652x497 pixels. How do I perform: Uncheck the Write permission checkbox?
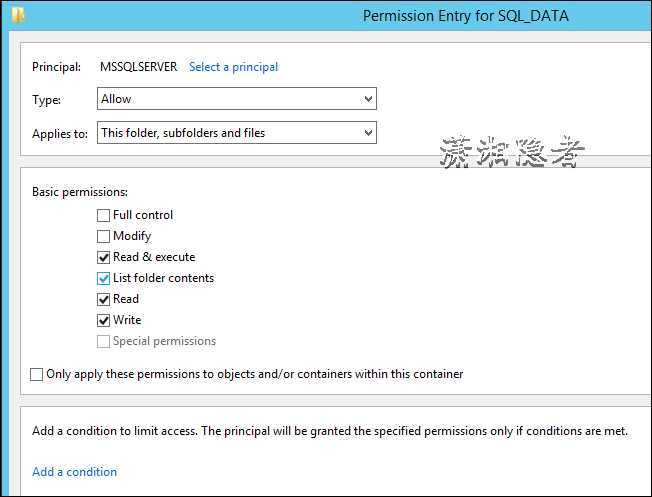[x=103, y=320]
